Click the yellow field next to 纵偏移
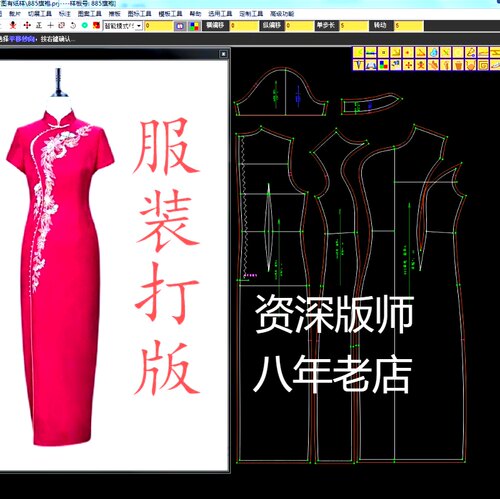This screenshot has width=500, height=499. 299,26
